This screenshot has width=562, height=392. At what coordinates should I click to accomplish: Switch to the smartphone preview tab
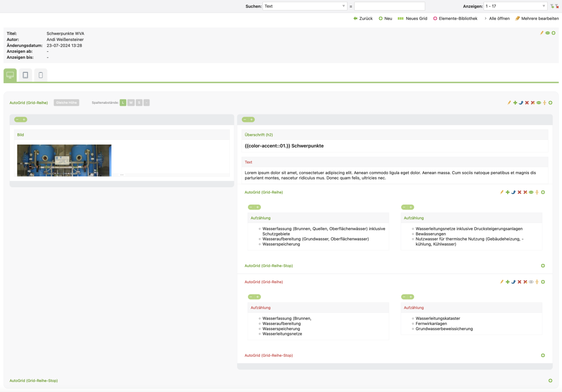pyautogui.click(x=41, y=75)
